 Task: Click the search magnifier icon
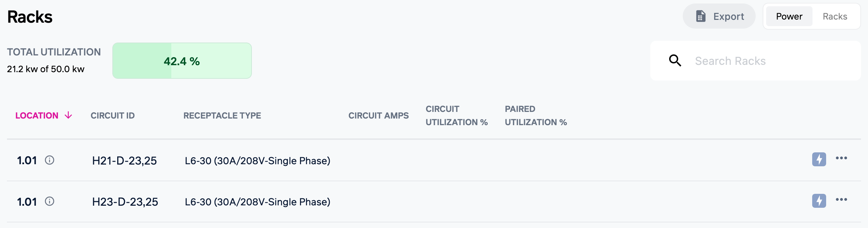675,61
